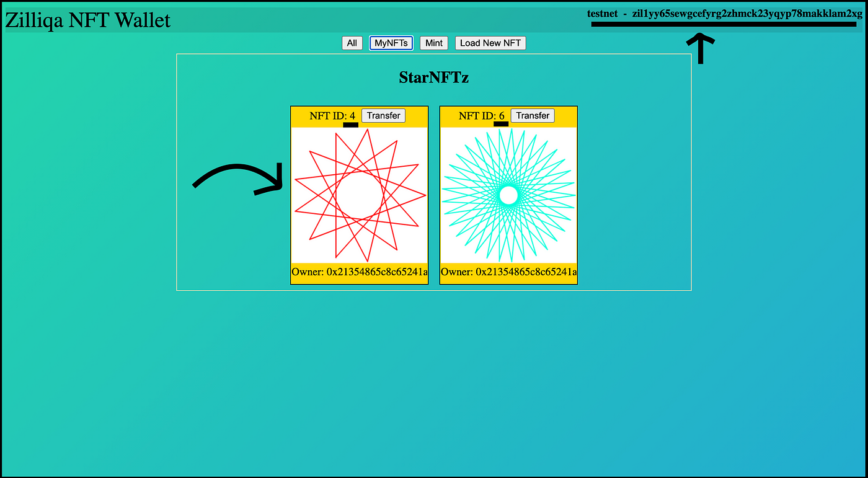Click the Owner address under NFT 6
Screen dimensions: 868x478
pyautogui.click(x=508, y=272)
